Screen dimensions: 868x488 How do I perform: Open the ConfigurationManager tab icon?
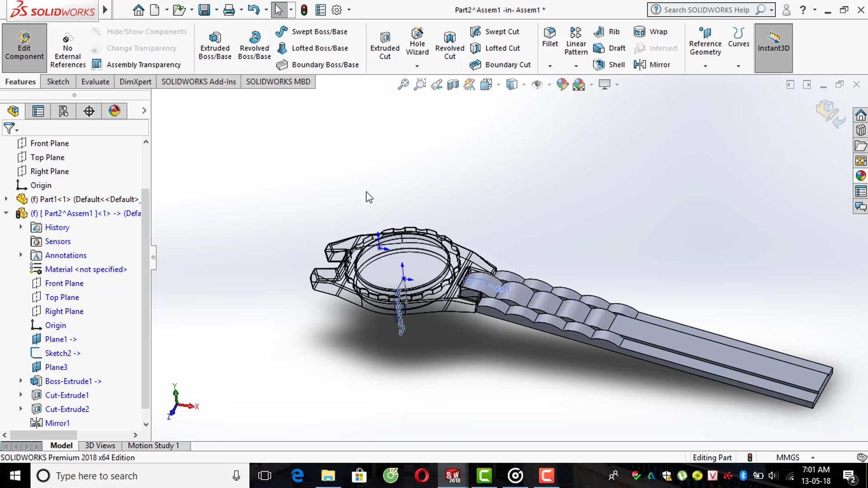pos(63,111)
